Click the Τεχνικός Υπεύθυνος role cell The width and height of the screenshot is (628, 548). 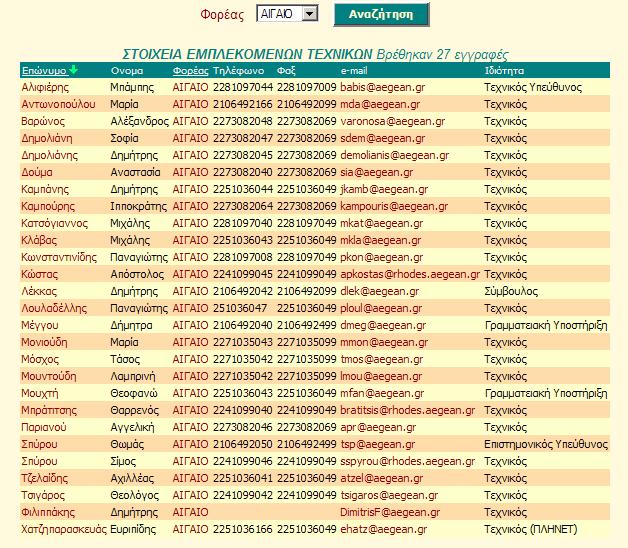pos(533,87)
